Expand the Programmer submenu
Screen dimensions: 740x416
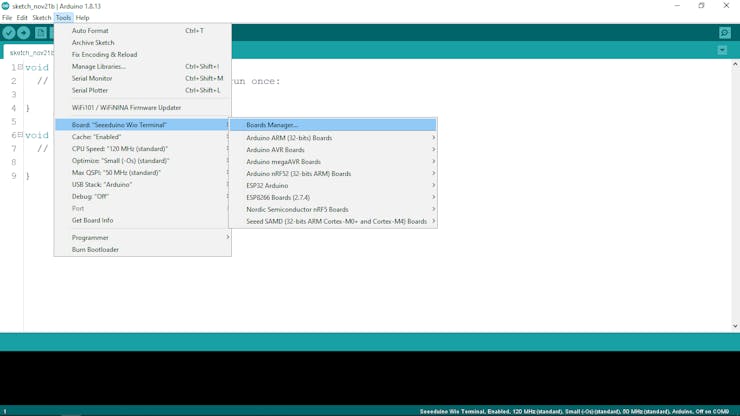coord(143,238)
